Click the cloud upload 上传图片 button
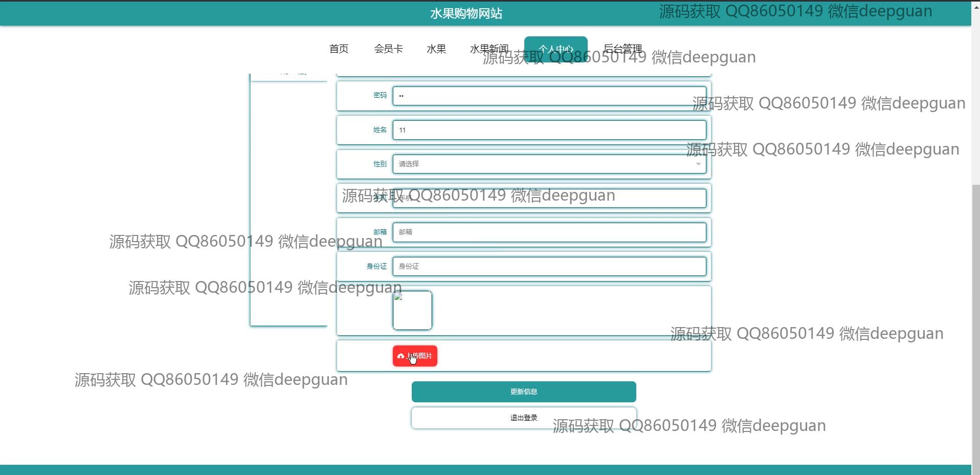Screen dimensions: 980x475 click(x=415, y=356)
